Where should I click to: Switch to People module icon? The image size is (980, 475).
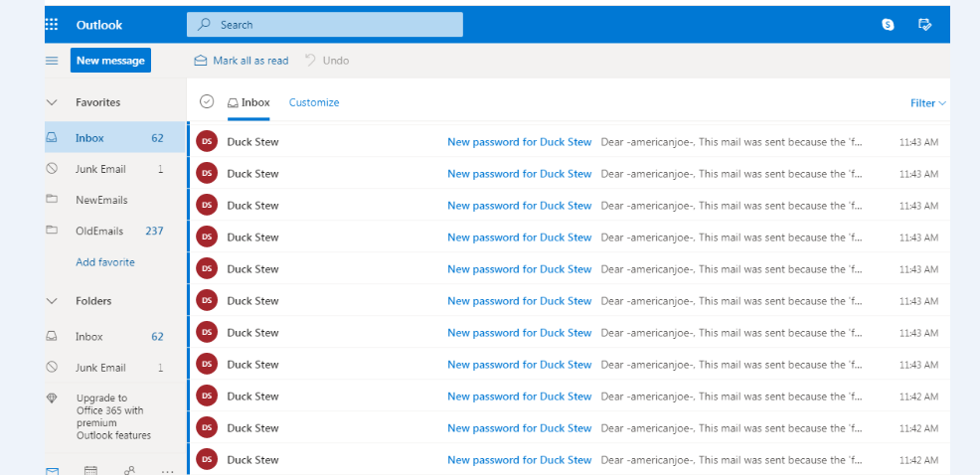click(129, 471)
